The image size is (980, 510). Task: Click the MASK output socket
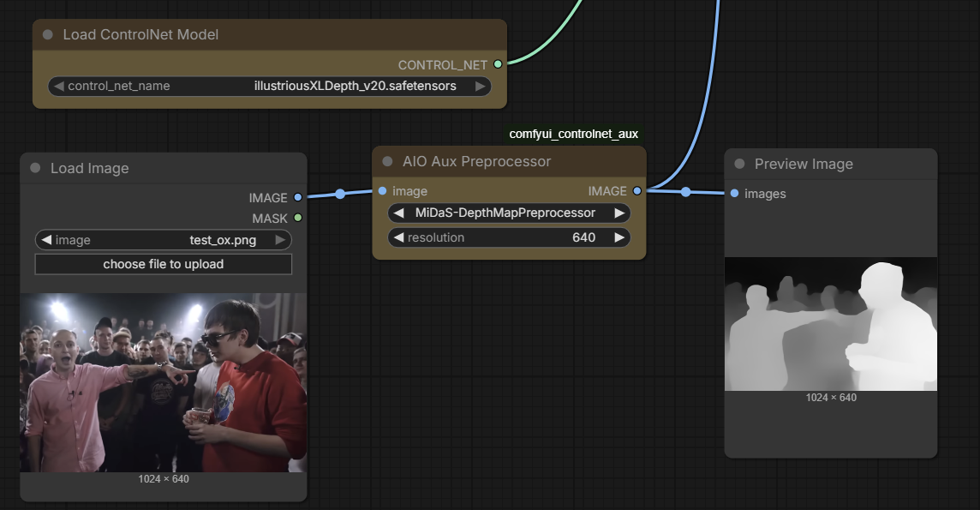click(297, 219)
